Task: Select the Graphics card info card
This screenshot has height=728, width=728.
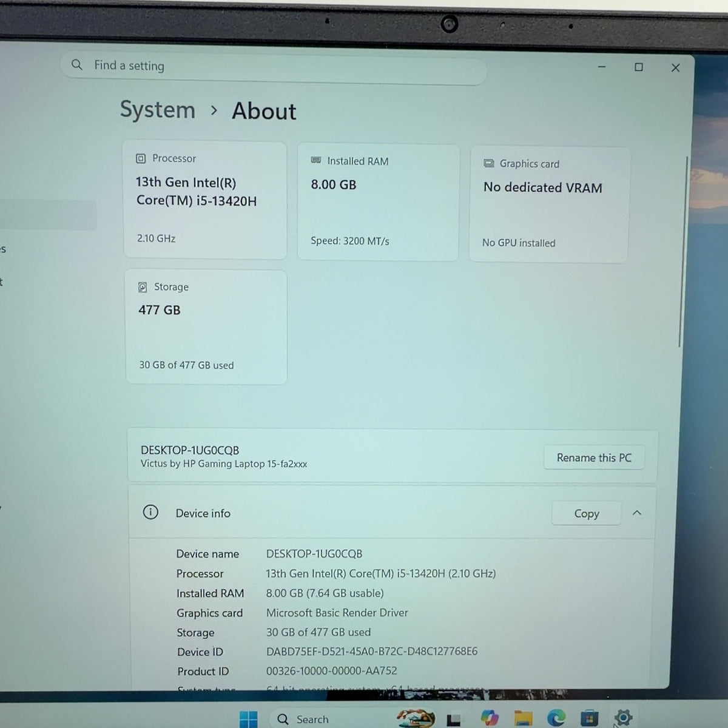Action: click(549, 204)
